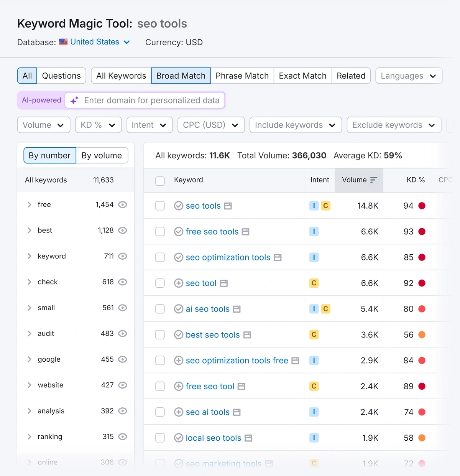Screen dimensions: 460x476
Task: Toggle eye icon for the free group
Action: (x=123, y=205)
